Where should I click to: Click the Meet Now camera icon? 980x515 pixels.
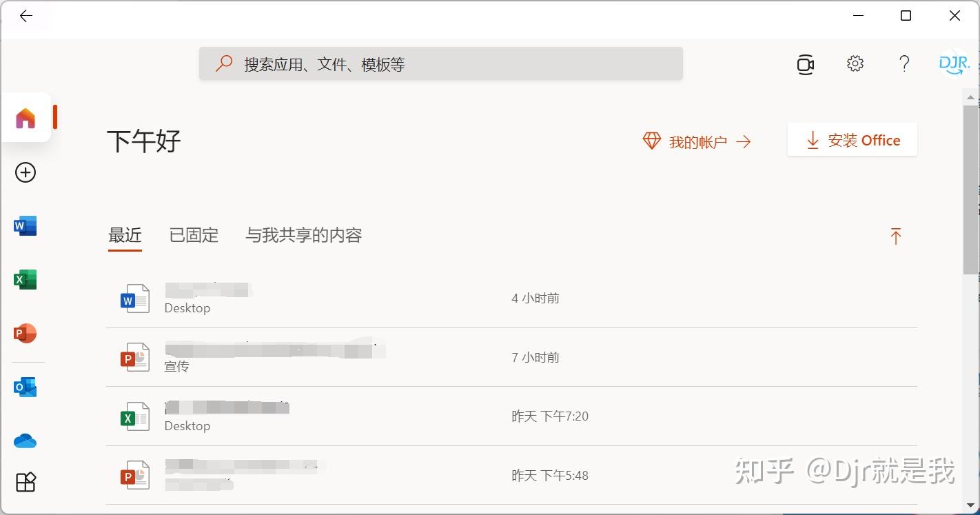(x=806, y=64)
